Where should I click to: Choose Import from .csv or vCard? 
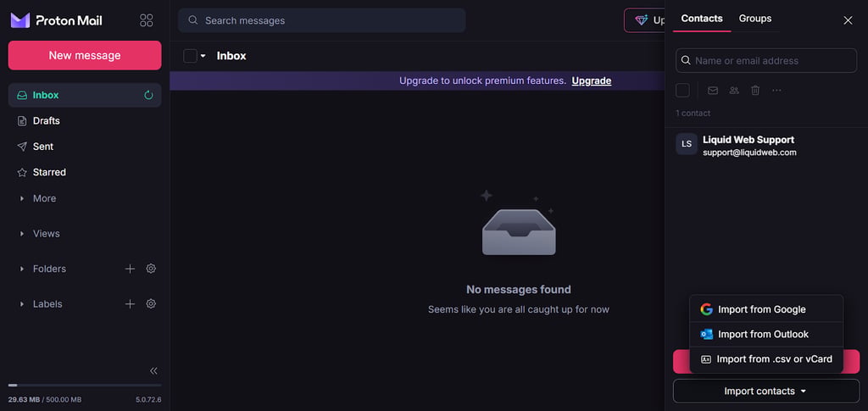[x=766, y=359]
